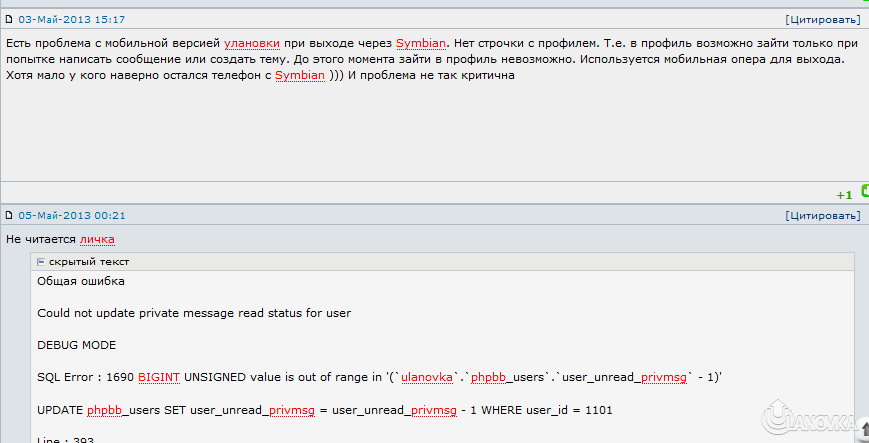
Task: Click the text Общая ошибка
Action: pos(81,281)
